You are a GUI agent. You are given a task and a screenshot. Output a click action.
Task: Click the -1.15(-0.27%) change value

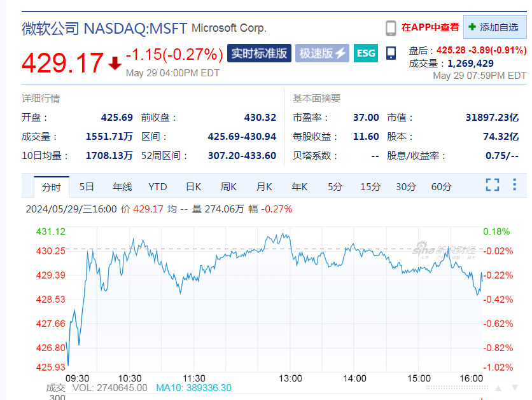point(174,54)
